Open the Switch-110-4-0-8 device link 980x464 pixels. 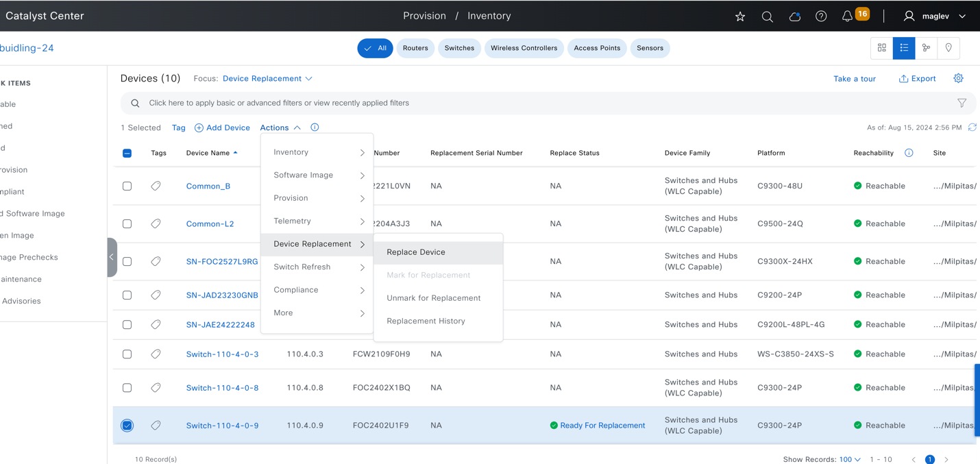pyautogui.click(x=222, y=388)
